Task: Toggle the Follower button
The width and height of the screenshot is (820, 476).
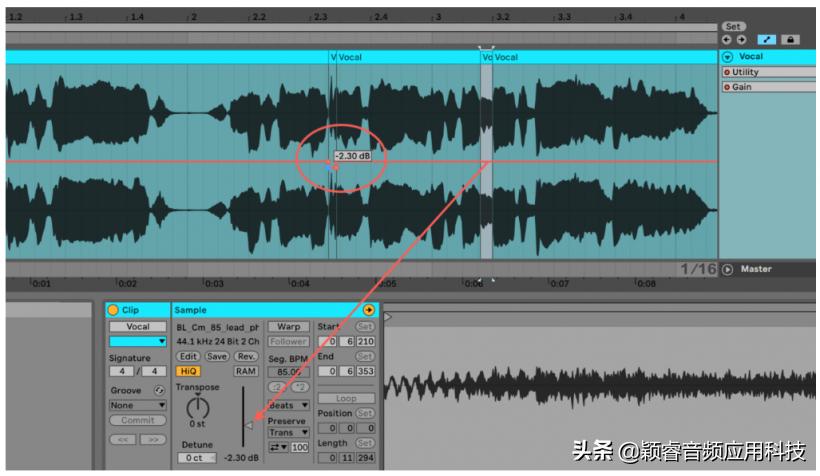Action: tap(289, 341)
